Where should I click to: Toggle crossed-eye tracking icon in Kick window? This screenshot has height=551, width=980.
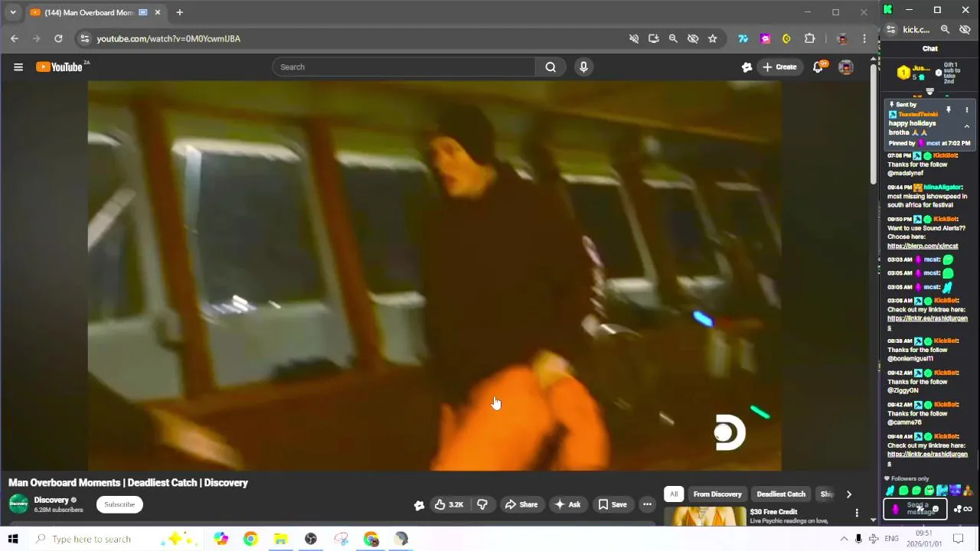click(965, 30)
